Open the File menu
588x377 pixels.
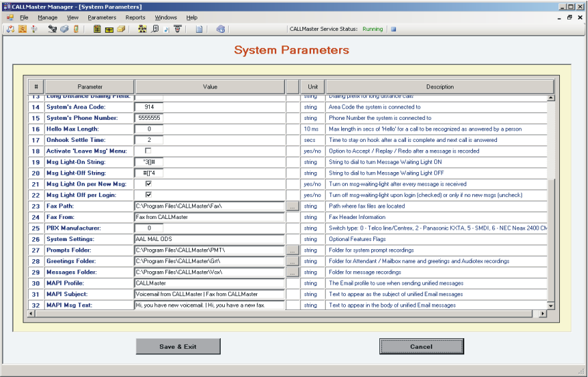point(24,17)
